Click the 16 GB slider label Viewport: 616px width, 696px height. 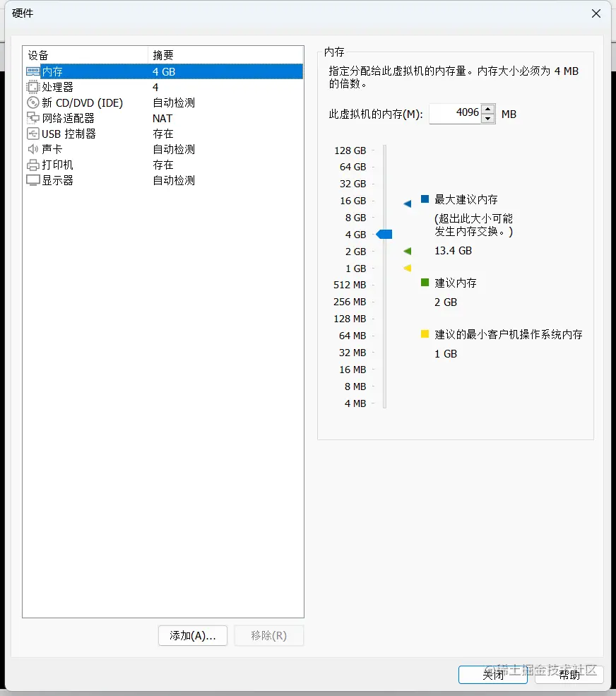[353, 201]
